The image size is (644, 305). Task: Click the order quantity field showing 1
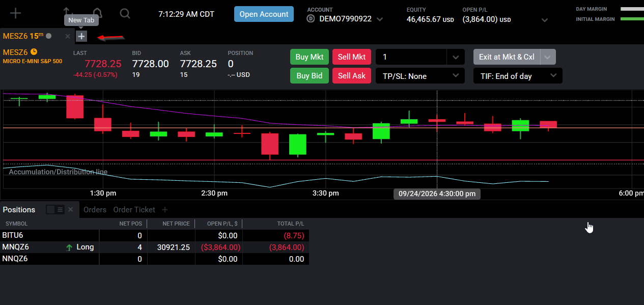point(411,57)
